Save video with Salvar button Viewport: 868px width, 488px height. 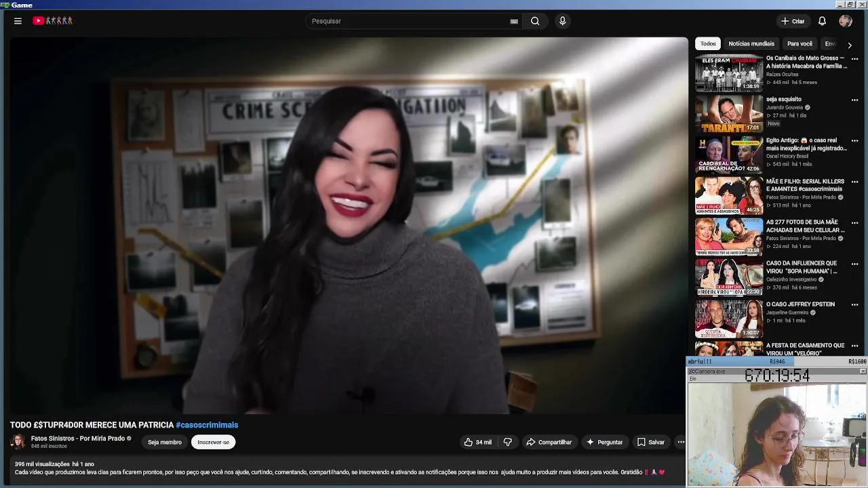(651, 442)
